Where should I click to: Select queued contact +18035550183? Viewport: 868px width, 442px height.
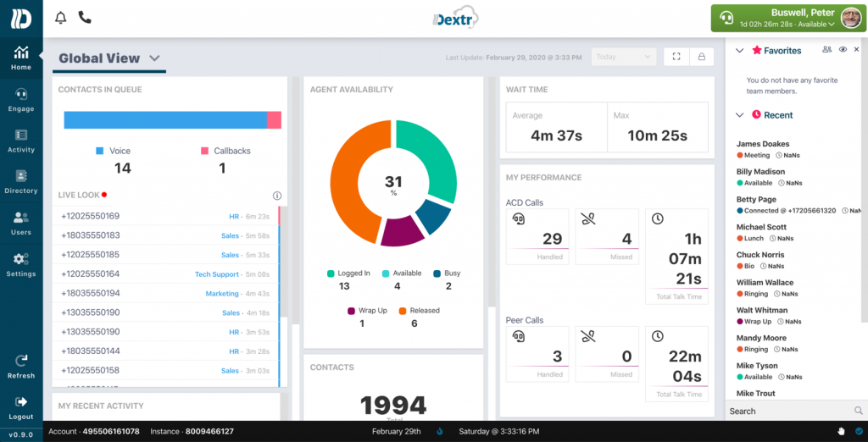point(165,235)
